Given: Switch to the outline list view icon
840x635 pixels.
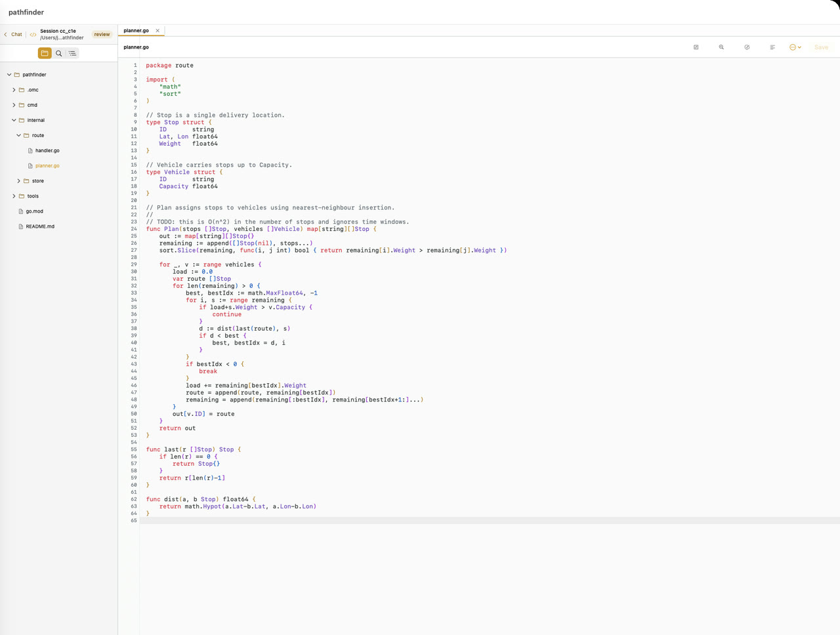Looking at the screenshot, I should coord(73,53).
